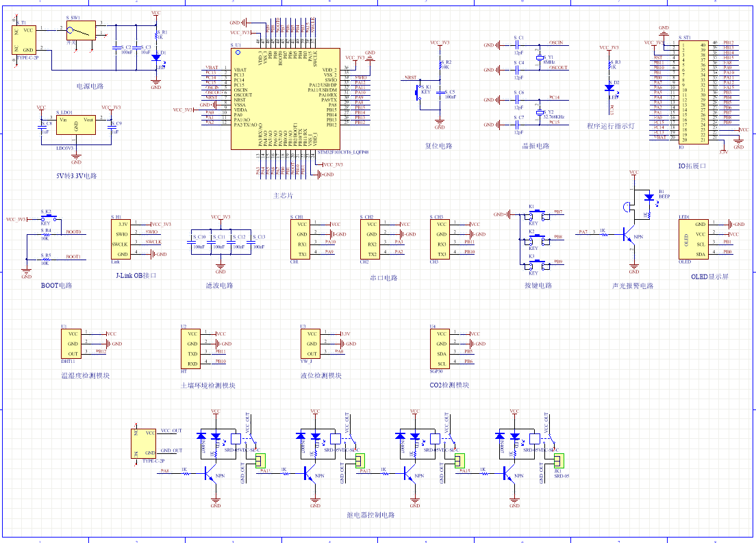Screen dimensions: 756x543
Task: Click the 温湿度检测模块 label
Action: pyautogui.click(x=86, y=376)
